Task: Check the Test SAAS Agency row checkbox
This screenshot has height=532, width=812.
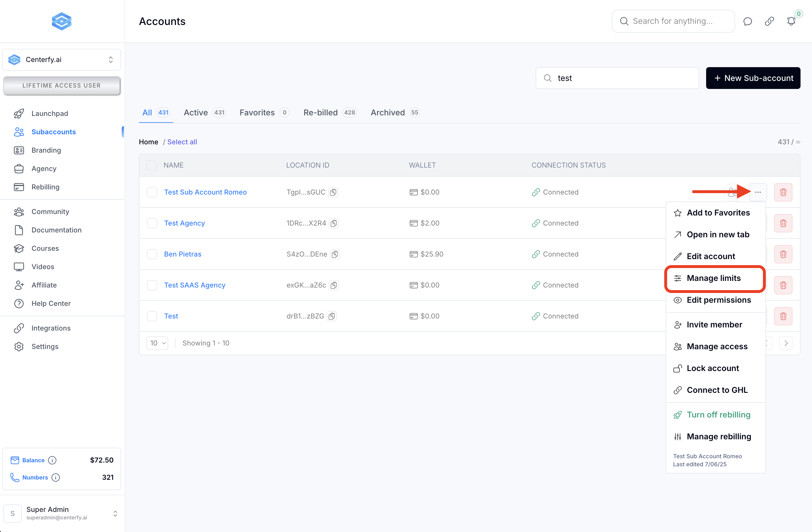Action: [152, 285]
